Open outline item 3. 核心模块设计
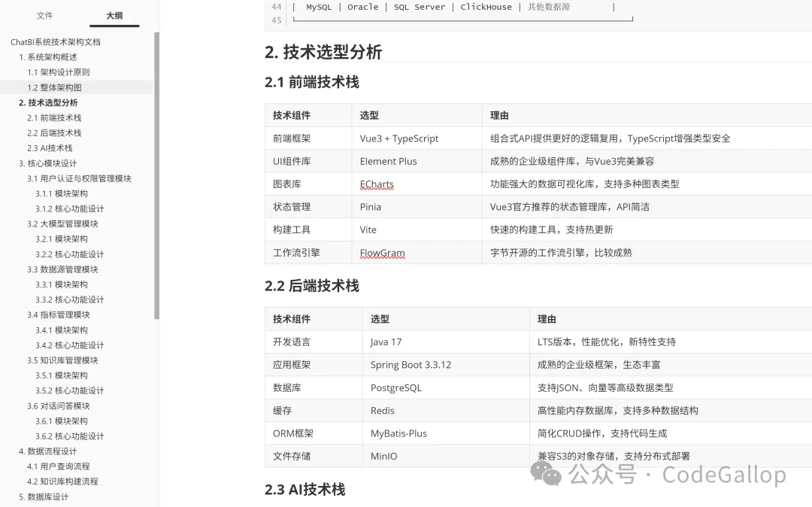 pyautogui.click(x=47, y=163)
